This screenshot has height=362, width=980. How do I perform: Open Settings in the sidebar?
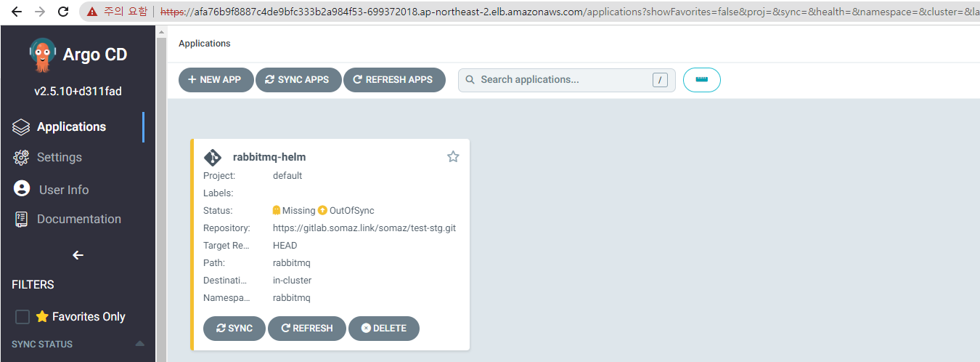pyautogui.click(x=60, y=157)
